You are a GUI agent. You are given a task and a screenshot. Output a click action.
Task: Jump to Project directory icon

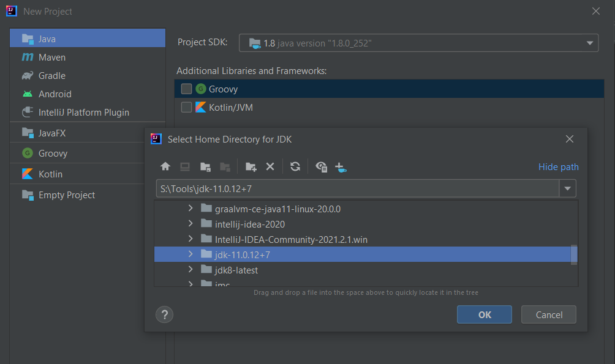[x=206, y=167]
